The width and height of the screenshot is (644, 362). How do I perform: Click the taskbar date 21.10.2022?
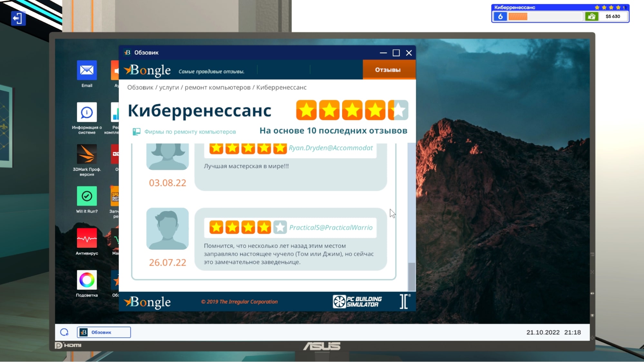coord(543,332)
